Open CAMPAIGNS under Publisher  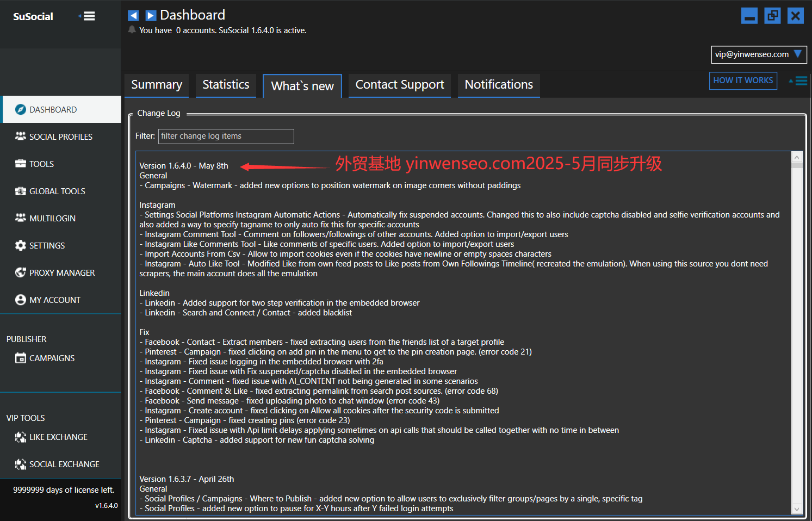60,358
